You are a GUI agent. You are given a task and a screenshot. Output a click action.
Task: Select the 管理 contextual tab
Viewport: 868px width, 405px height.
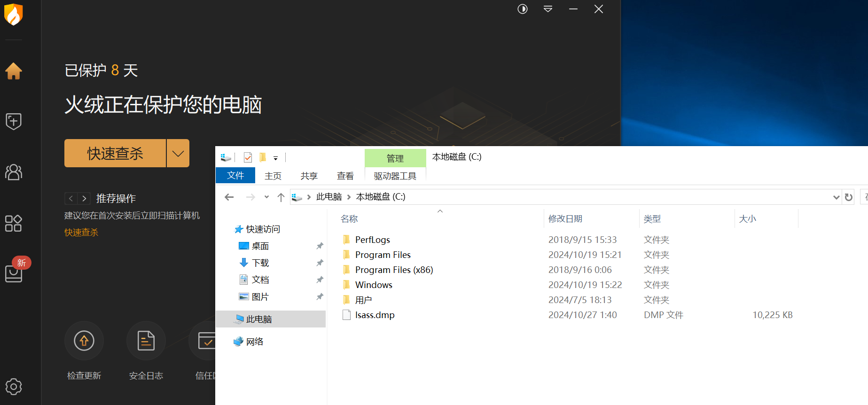(x=395, y=158)
